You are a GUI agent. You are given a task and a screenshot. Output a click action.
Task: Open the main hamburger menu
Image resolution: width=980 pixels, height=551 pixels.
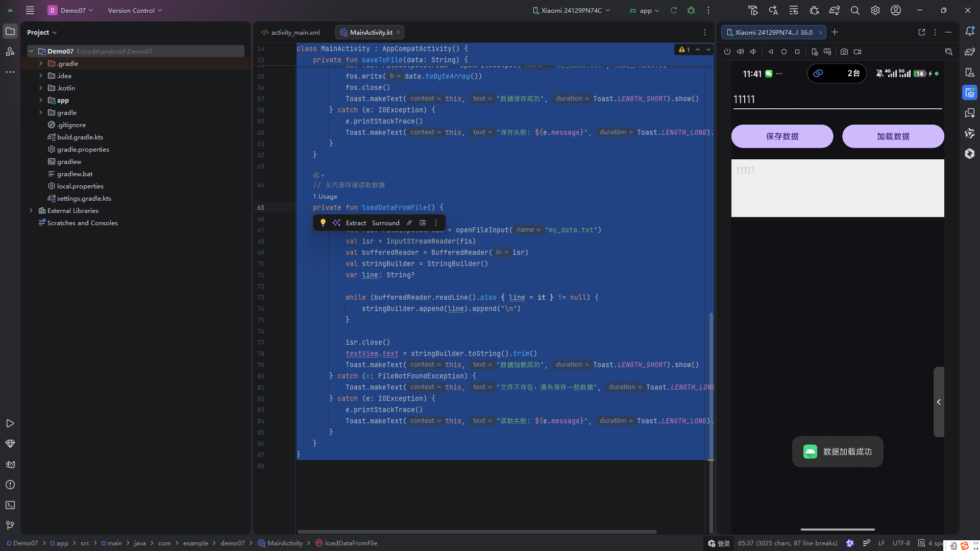[x=30, y=10]
